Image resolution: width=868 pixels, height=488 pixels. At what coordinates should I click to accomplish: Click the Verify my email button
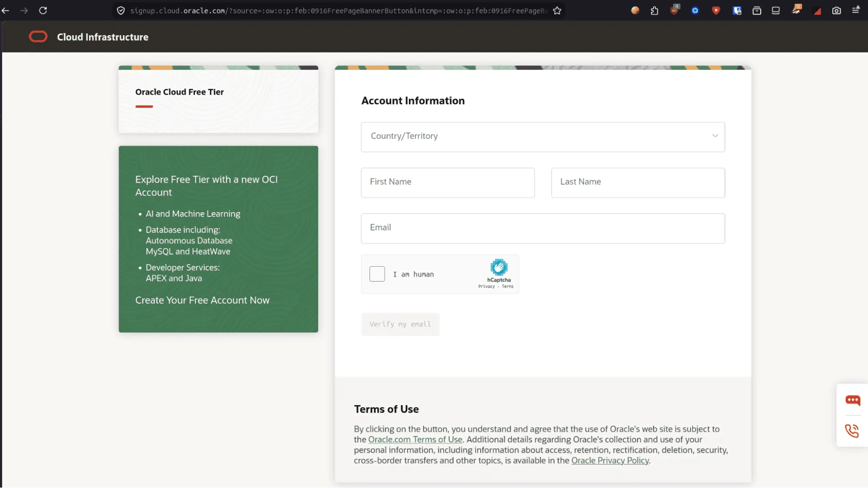point(400,324)
